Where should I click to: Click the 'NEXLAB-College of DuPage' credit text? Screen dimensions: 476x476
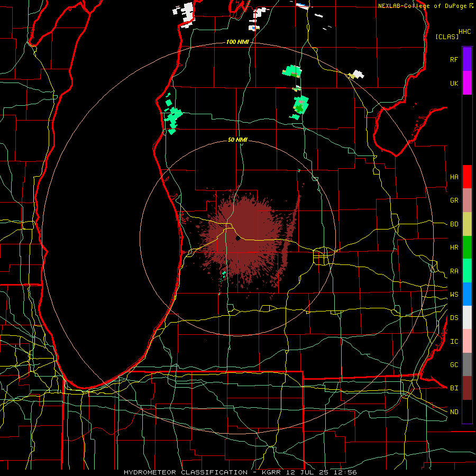point(423,6)
